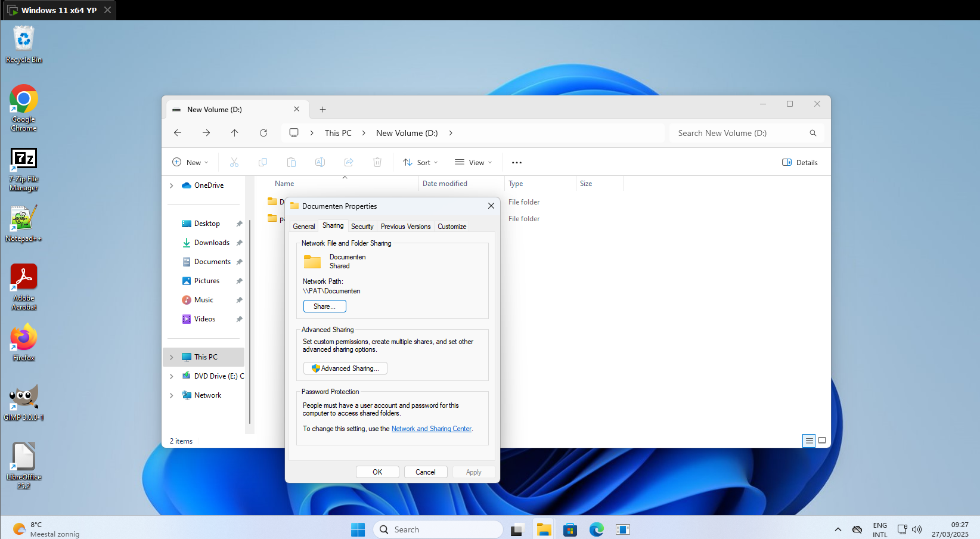Click the Advanced Sharing button
Image resolution: width=980 pixels, height=539 pixels.
345,368
